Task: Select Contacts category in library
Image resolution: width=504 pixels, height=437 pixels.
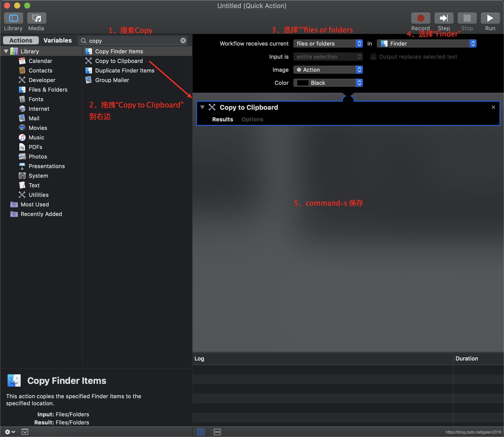Action: tap(40, 70)
